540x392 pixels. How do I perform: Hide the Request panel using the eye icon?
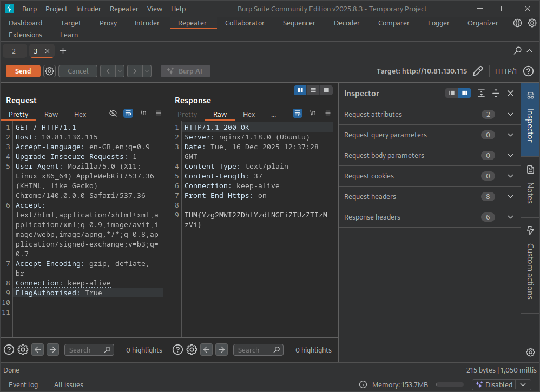[x=113, y=114]
